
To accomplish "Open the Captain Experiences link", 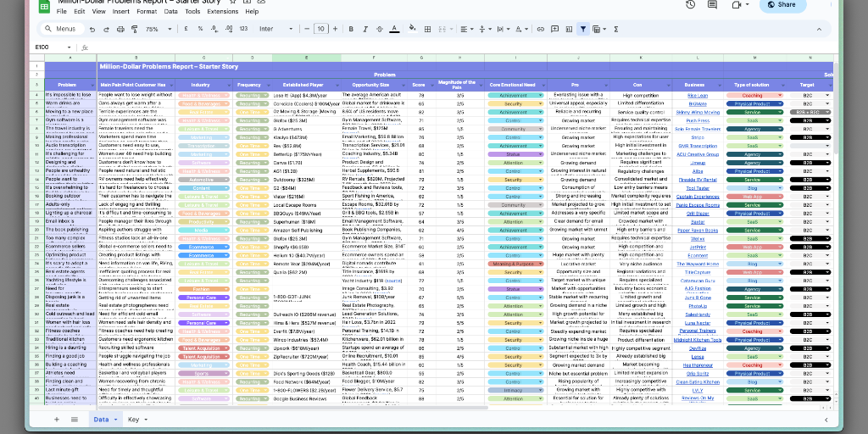I will pos(698,197).
